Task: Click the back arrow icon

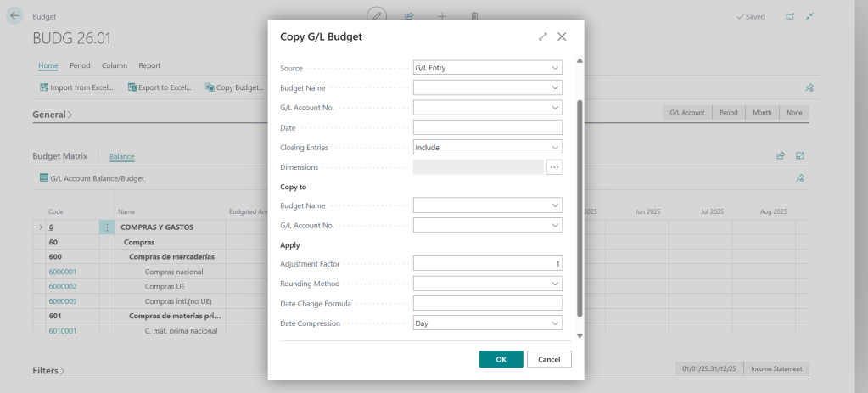Action: 15,16
